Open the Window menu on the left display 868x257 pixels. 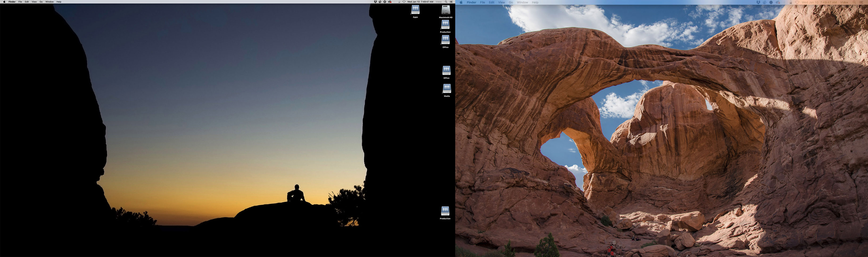click(50, 2)
